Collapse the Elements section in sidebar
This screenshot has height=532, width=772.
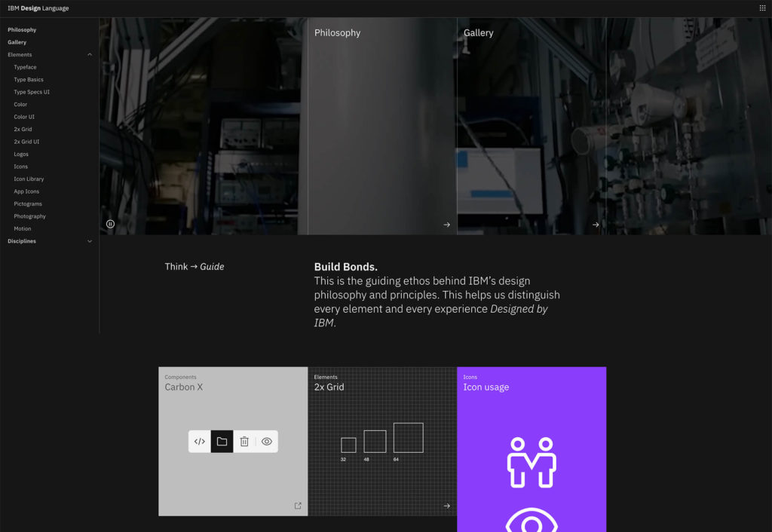coord(90,55)
